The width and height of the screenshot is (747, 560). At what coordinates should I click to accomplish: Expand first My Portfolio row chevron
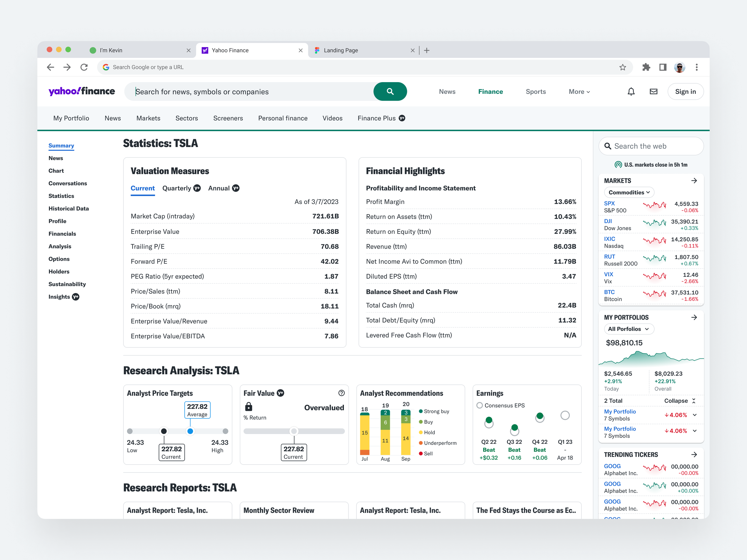(694, 415)
